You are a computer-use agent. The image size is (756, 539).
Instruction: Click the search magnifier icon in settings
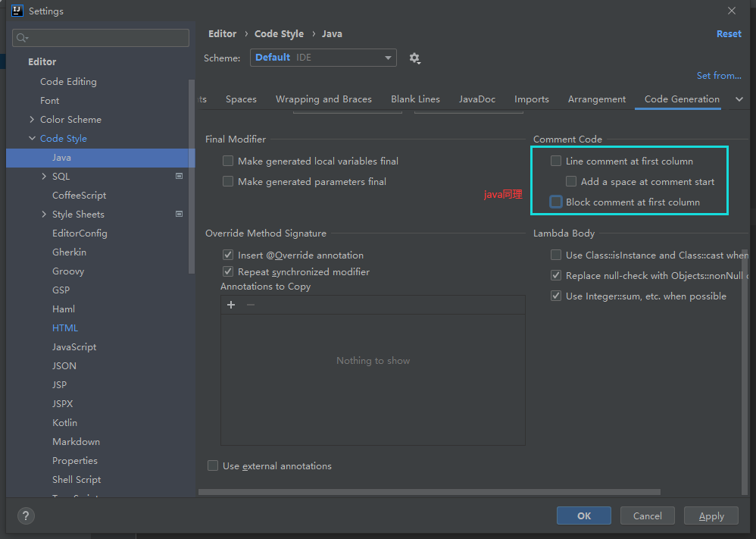[22, 38]
